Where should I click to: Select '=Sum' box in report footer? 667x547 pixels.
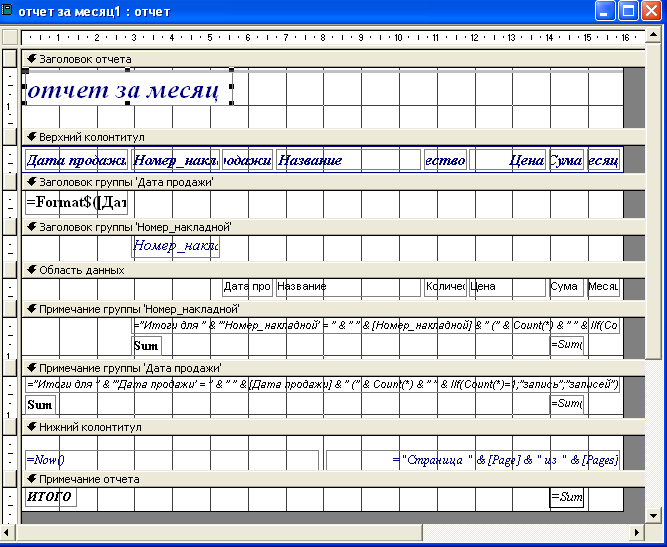click(x=567, y=497)
